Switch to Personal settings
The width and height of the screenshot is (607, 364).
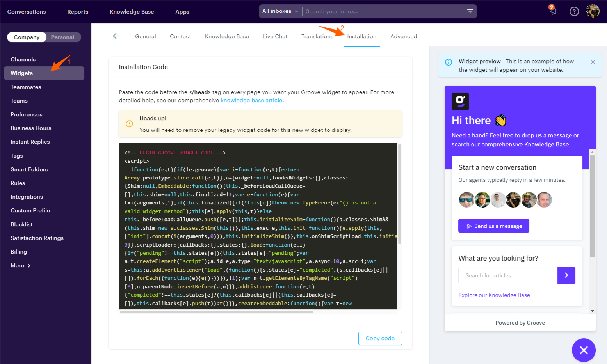coord(62,37)
